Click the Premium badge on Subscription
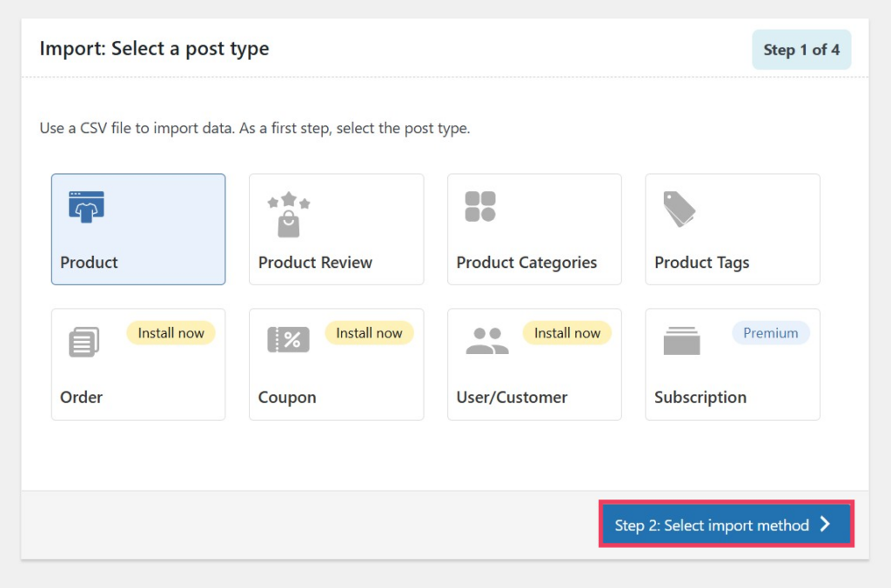891x588 pixels. coord(770,332)
